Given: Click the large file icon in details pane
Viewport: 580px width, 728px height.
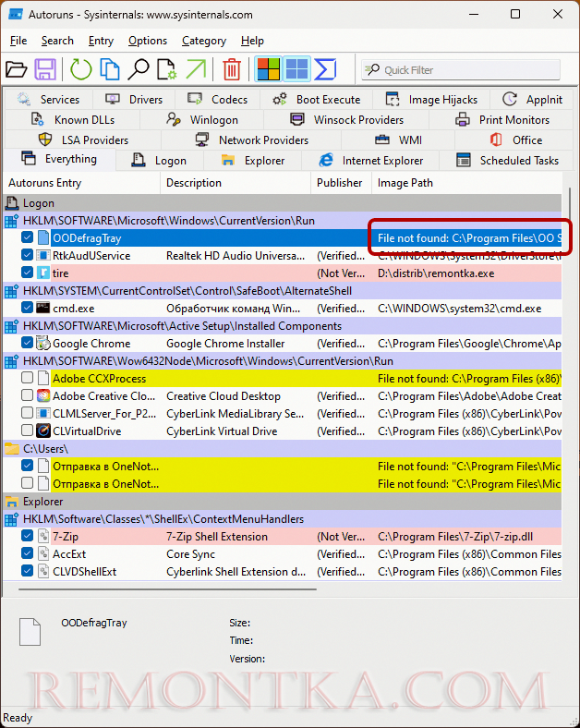Looking at the screenshot, I should pyautogui.click(x=30, y=632).
